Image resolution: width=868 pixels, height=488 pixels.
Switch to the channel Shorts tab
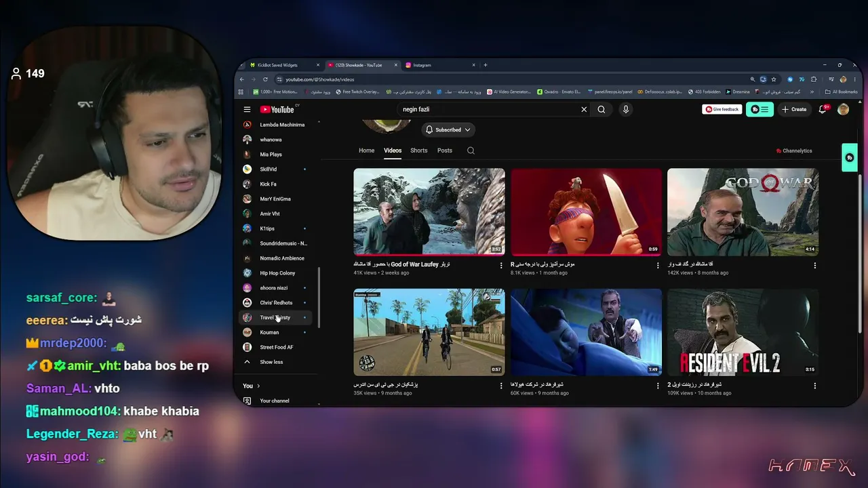(x=419, y=150)
